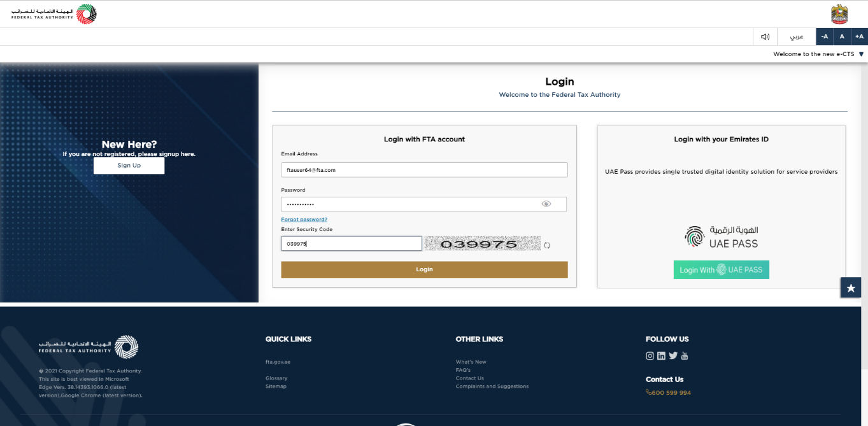Decrease font size with -A

[x=825, y=36]
